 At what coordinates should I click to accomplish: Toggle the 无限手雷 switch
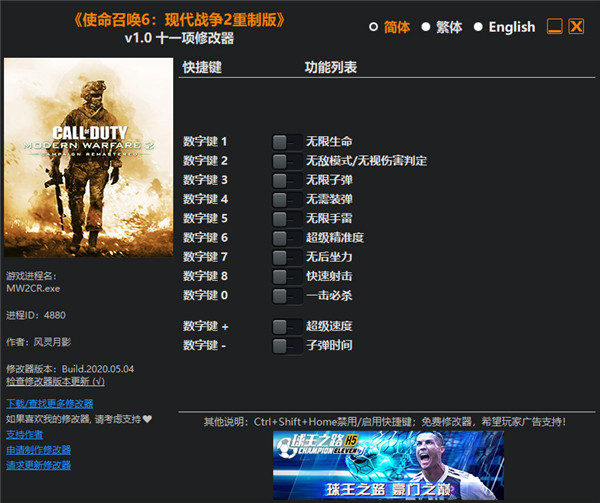pos(286,218)
